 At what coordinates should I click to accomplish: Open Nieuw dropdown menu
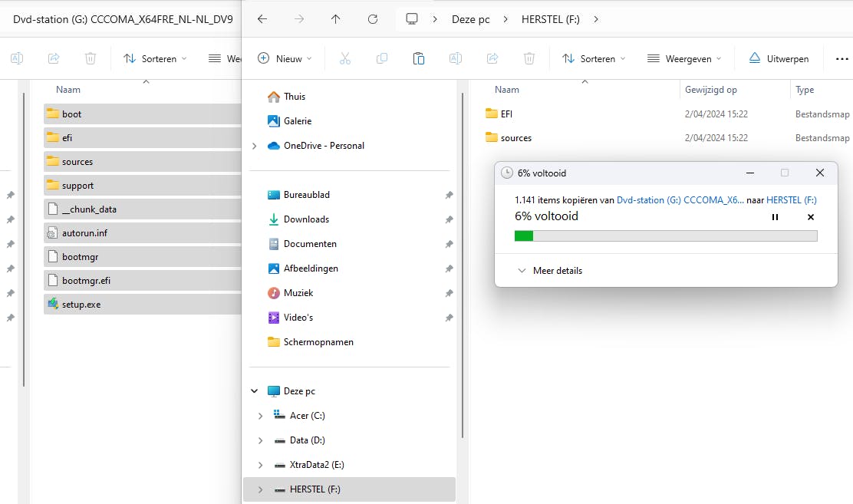(285, 58)
